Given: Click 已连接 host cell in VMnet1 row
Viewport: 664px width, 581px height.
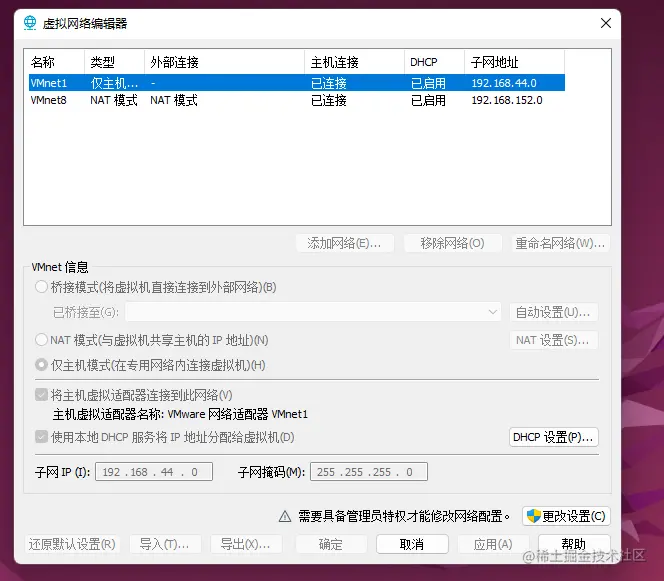Looking at the screenshot, I should point(329,83).
